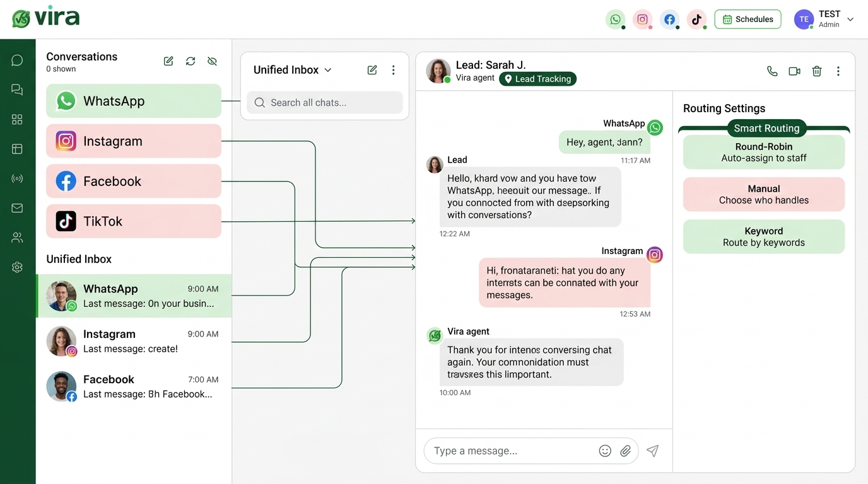Toggle the crossed-eye visibility icon in Conversations
This screenshot has width=868, height=484.
212,61
